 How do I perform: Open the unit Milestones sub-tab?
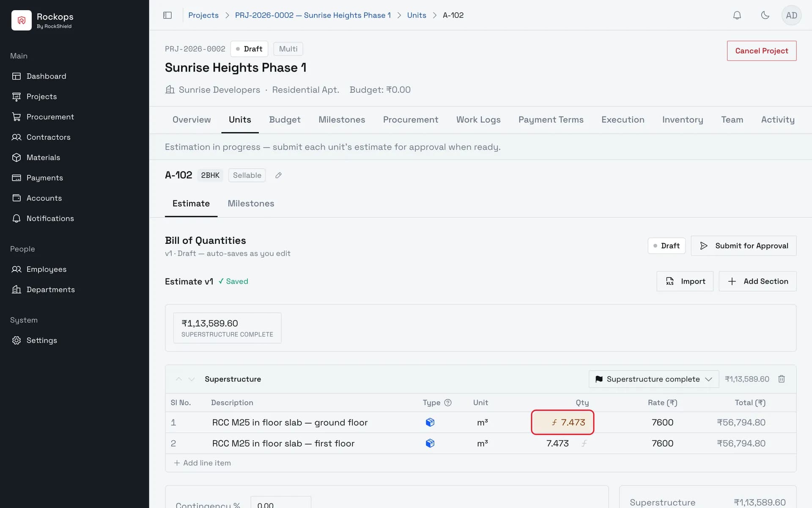(x=251, y=204)
